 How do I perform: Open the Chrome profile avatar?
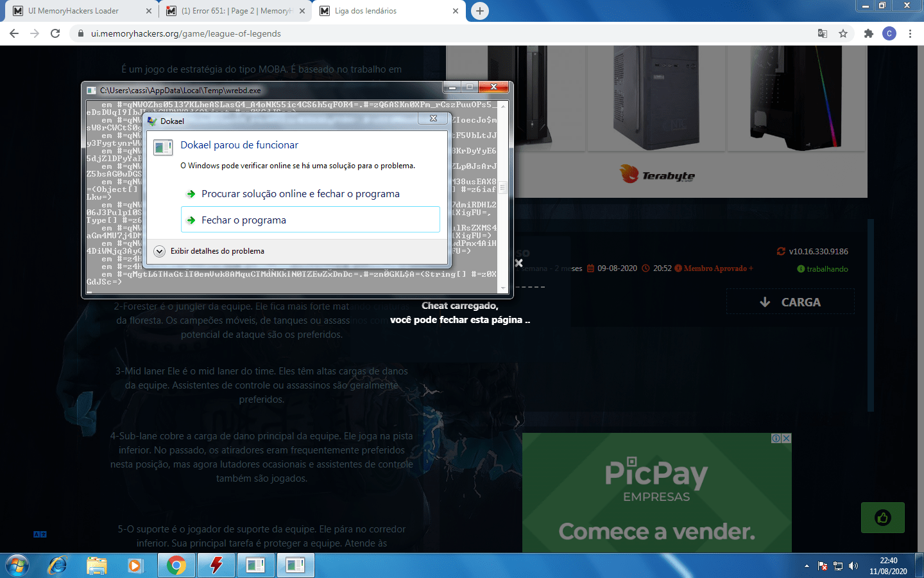click(x=889, y=33)
